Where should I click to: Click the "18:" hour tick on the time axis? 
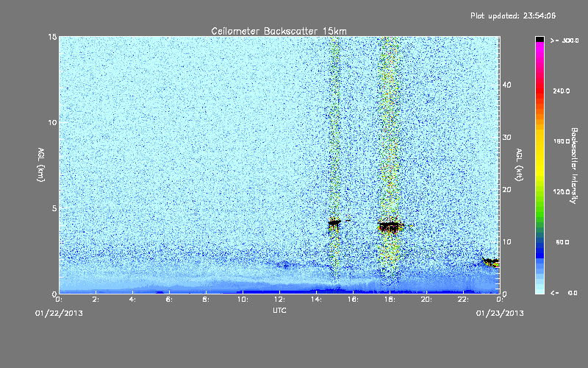[390, 300]
